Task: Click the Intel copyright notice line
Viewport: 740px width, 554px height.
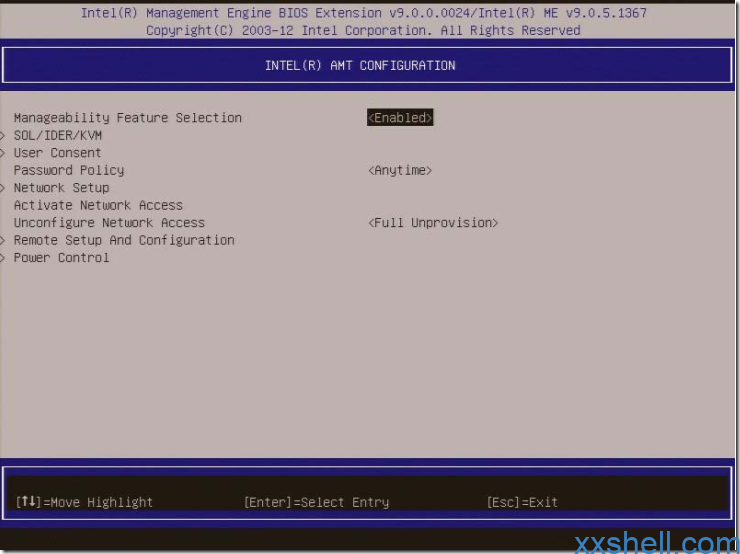Action: [x=363, y=30]
